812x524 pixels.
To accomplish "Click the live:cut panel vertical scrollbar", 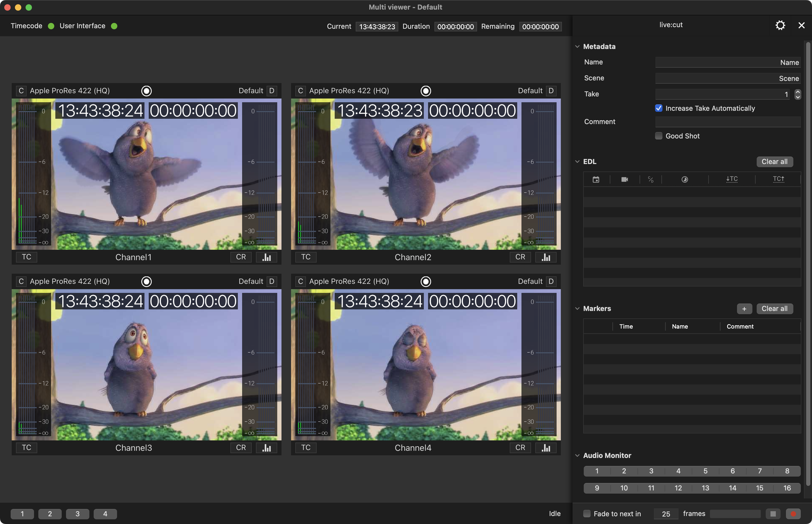I will (808, 264).
